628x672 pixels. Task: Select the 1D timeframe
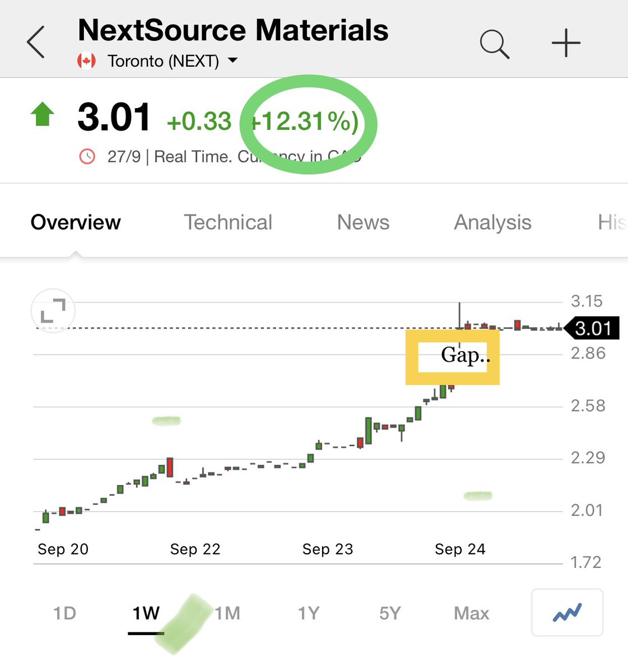[64, 613]
